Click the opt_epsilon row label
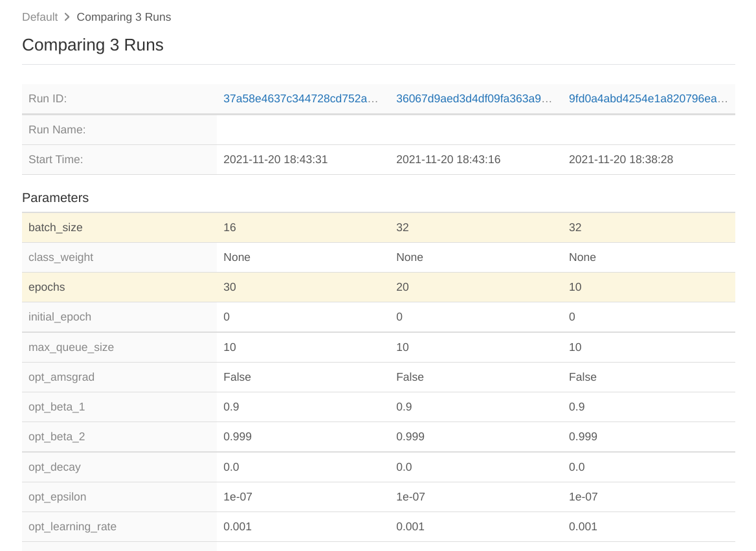 pyautogui.click(x=57, y=497)
